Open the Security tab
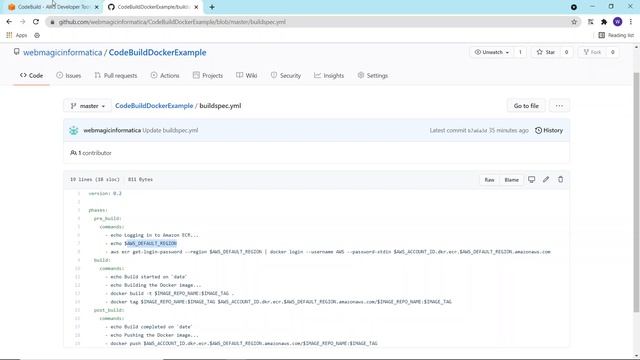 point(286,76)
